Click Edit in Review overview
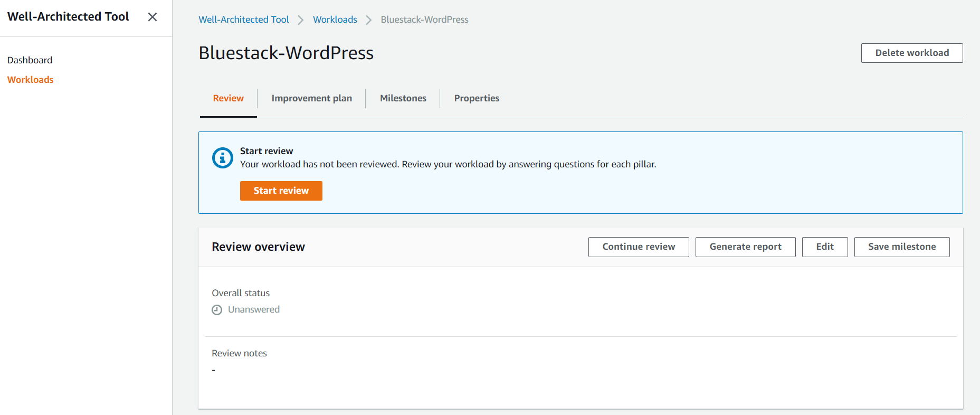The image size is (980, 415). click(x=825, y=247)
